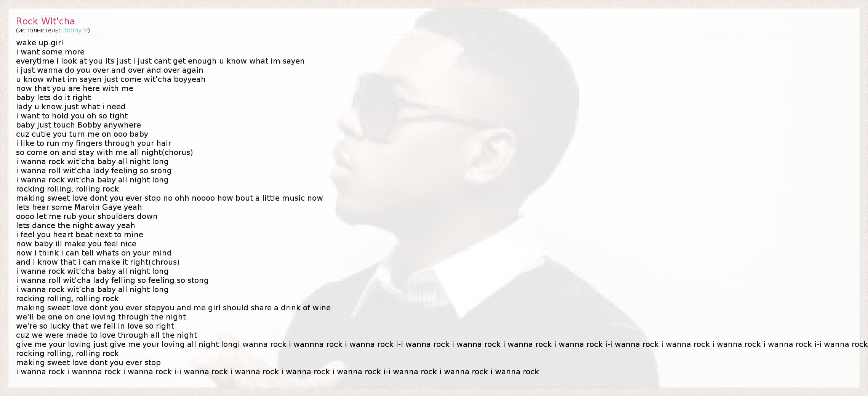Screen dimensions: 868x396
Task: Click the 'lets dance the night away yeah' line
Action: (75, 225)
